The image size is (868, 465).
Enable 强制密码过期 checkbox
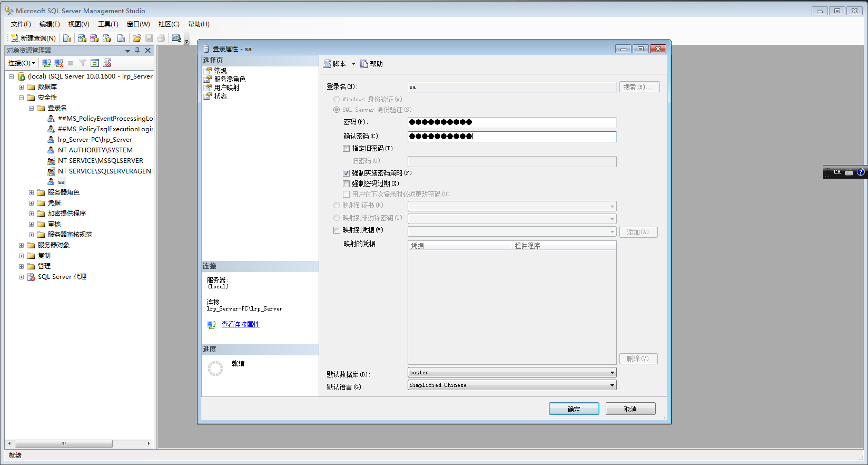pyautogui.click(x=347, y=183)
